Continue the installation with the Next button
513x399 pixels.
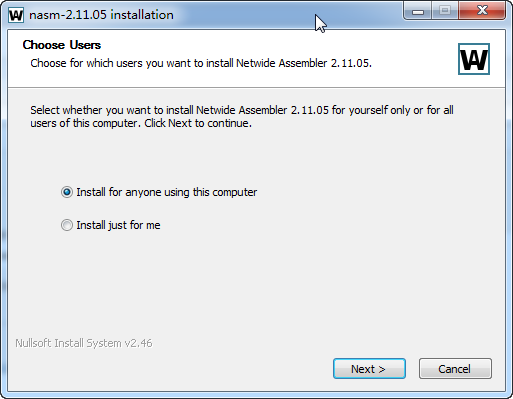click(x=369, y=369)
